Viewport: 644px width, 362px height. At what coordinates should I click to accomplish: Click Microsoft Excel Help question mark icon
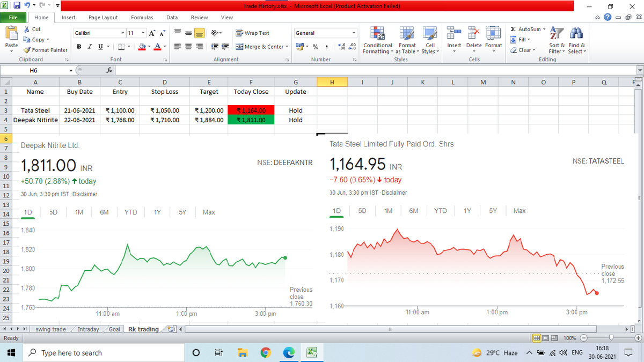click(x=608, y=17)
